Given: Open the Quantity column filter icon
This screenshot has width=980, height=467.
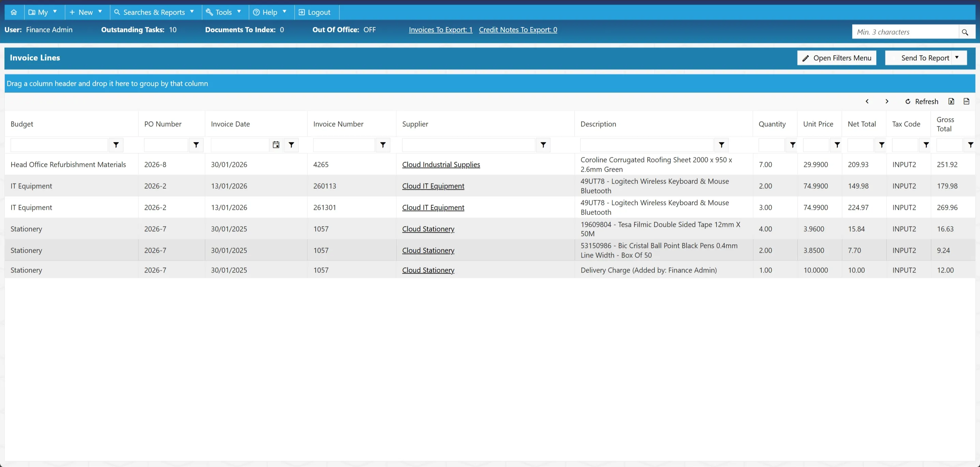Looking at the screenshot, I should [x=793, y=145].
